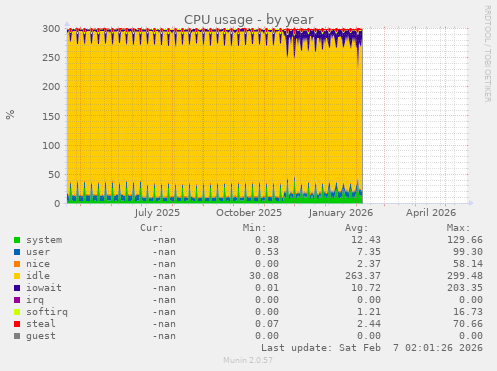Click idle min value 30.08
The height and width of the screenshot is (371, 497).
264,276
